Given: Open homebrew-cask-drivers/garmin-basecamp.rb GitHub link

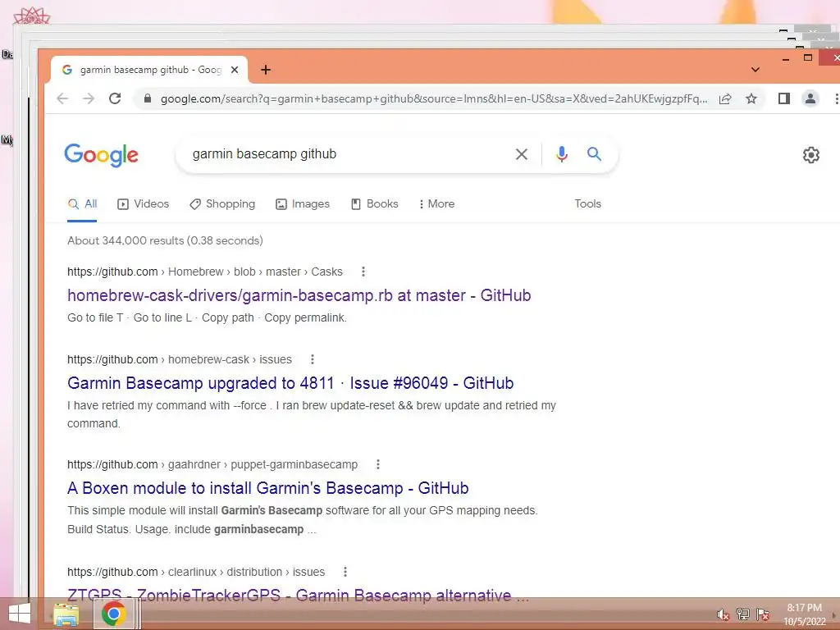Looking at the screenshot, I should pos(299,295).
